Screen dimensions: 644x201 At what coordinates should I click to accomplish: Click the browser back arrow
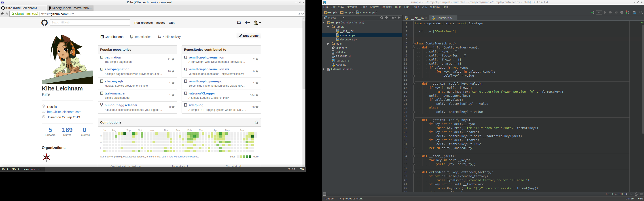tap(2, 14)
